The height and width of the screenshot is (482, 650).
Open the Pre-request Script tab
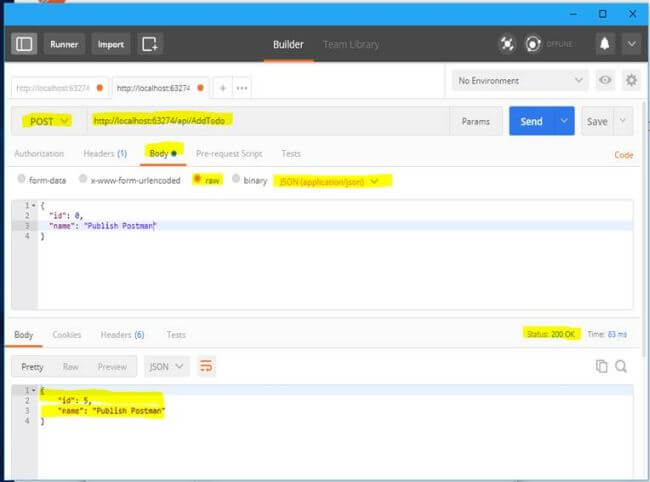tap(229, 154)
